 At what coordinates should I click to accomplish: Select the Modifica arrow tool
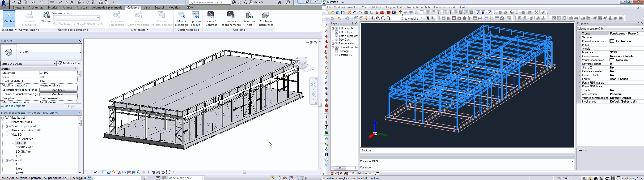tap(9, 17)
